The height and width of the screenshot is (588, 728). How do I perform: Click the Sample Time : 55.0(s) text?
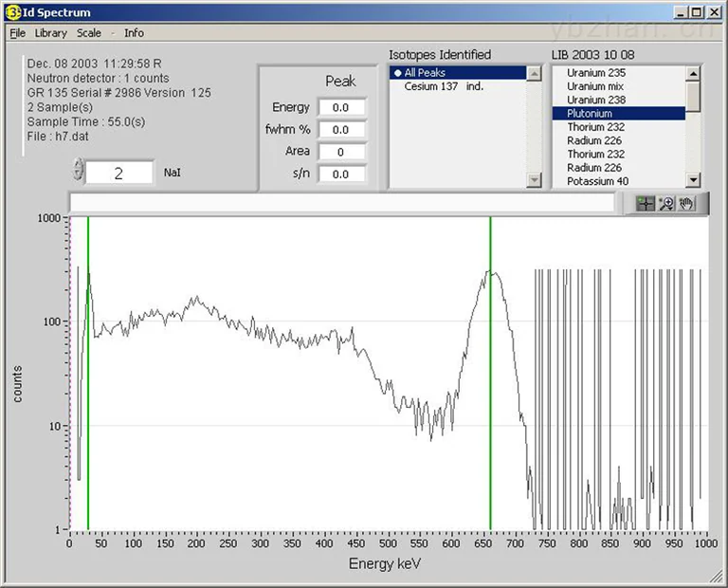[86, 122]
